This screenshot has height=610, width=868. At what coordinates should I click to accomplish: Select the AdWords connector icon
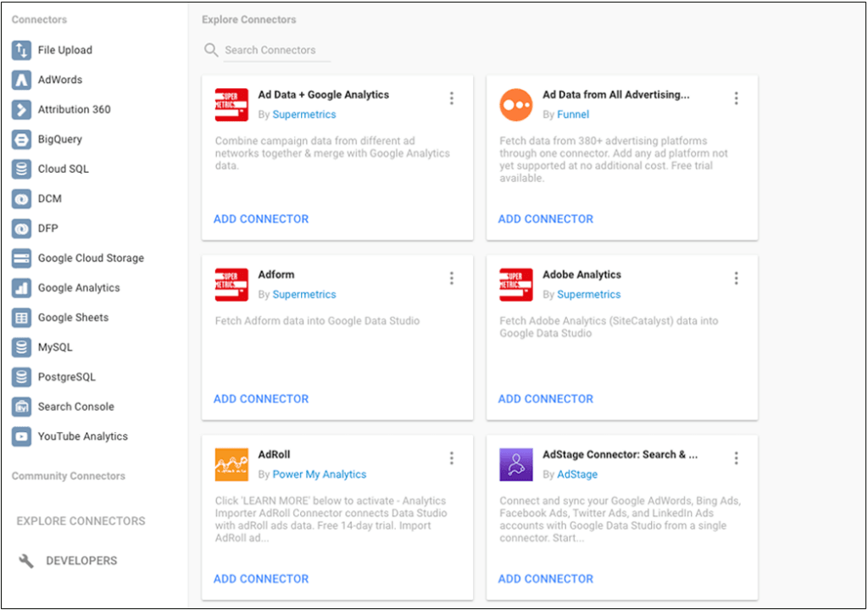click(x=21, y=80)
